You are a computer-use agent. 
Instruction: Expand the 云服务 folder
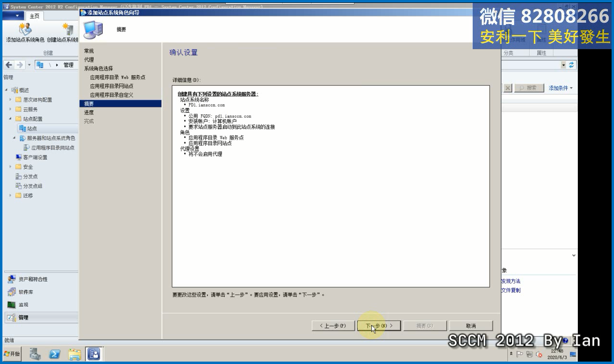[11, 109]
